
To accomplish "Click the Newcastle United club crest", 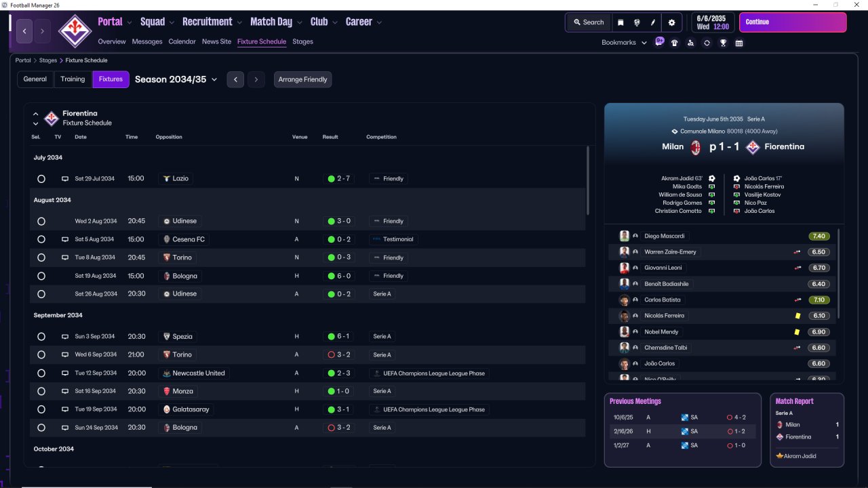I will pos(166,373).
